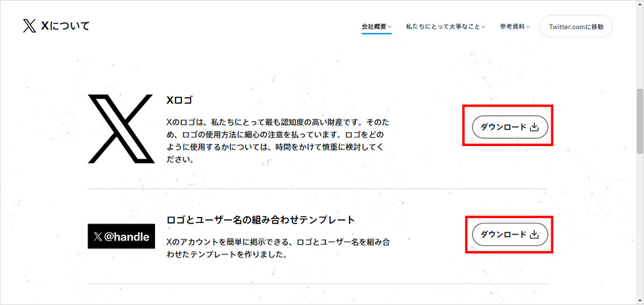
Task: Click the vertical scrollbar thumb
Action: point(640,120)
